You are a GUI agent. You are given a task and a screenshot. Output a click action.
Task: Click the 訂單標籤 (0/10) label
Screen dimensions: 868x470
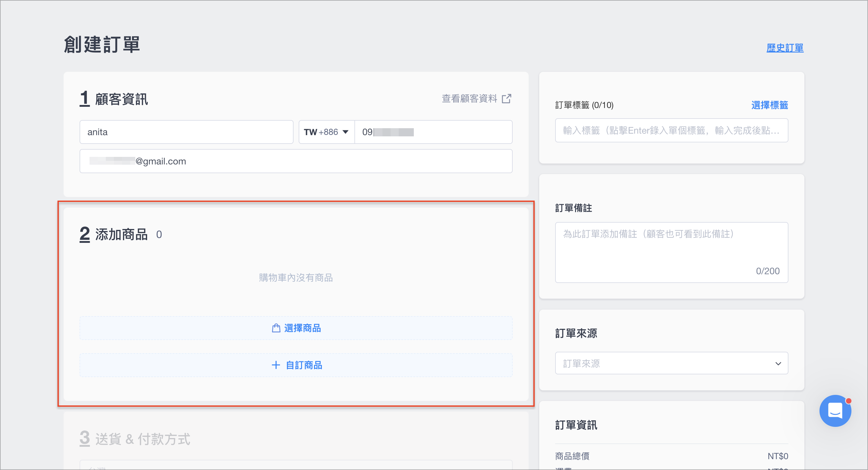pos(584,105)
